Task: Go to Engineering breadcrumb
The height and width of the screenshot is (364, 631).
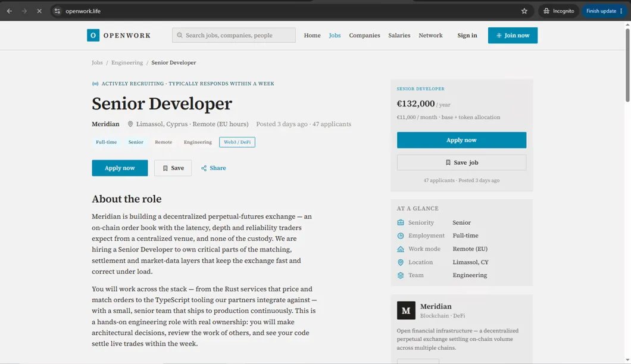Action: click(127, 62)
